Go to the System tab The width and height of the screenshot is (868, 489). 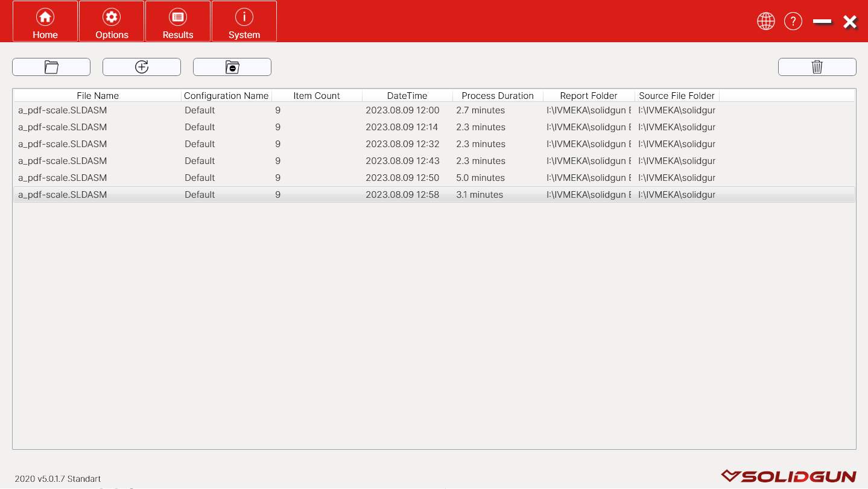tap(244, 21)
